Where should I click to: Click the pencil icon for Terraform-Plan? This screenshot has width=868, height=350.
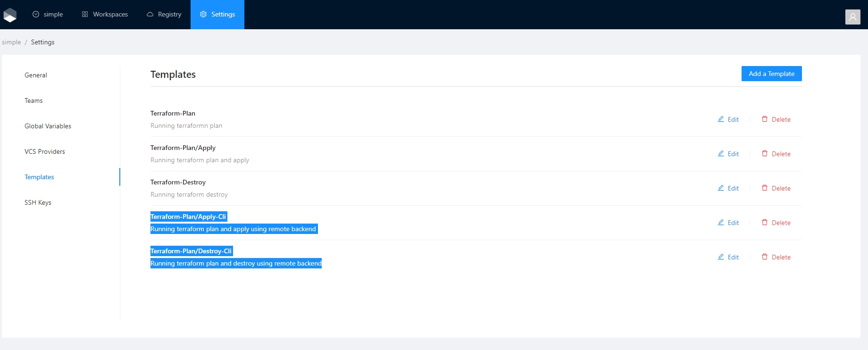coord(721,119)
